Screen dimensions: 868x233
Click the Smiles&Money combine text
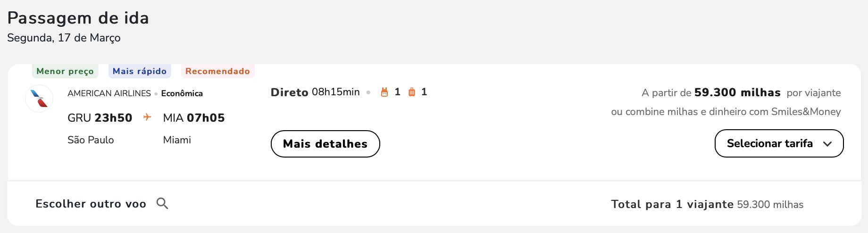[726, 112]
